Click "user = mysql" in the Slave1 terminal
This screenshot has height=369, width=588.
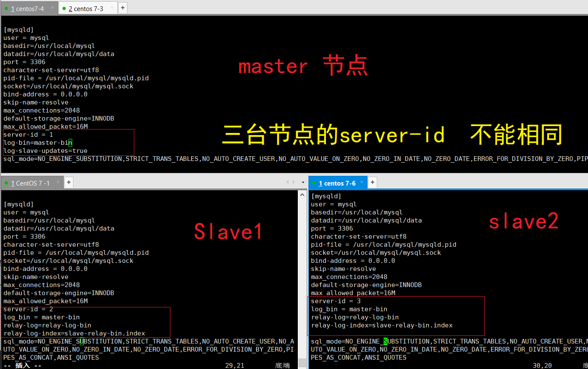coord(26,212)
